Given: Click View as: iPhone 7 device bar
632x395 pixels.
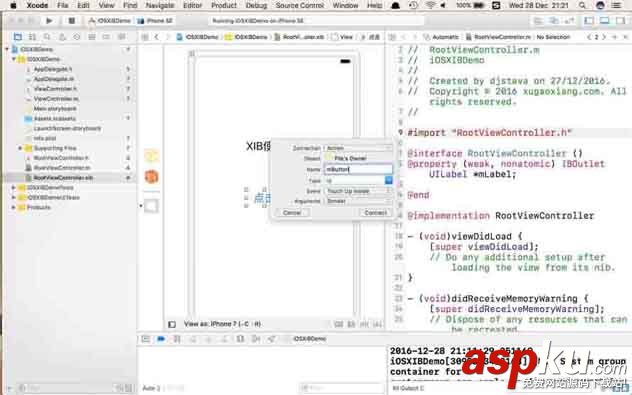Looking at the screenshot, I should point(222,324).
